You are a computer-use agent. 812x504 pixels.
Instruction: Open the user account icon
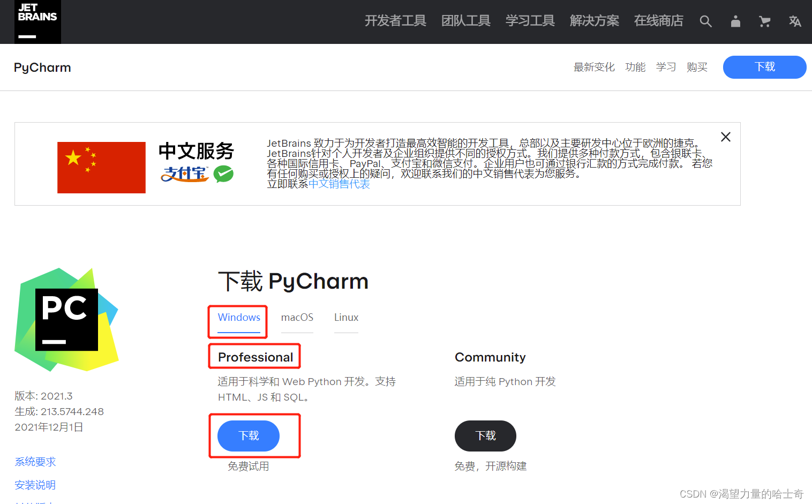coord(735,21)
